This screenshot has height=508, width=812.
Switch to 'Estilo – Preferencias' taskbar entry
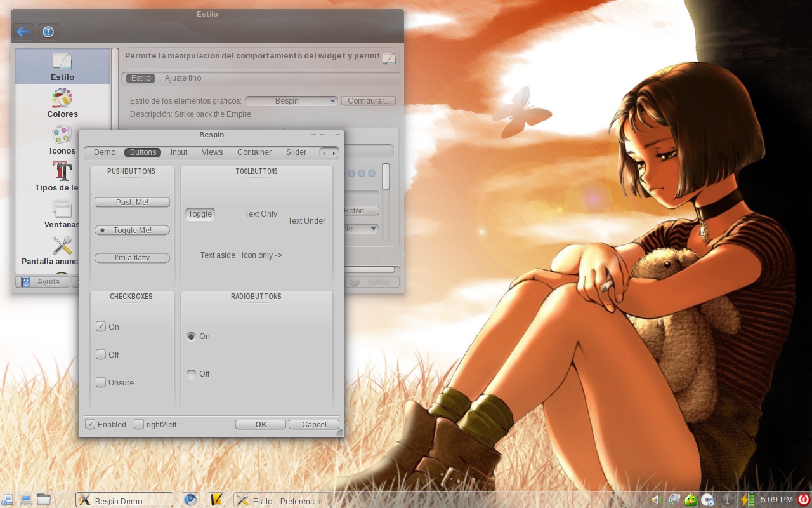[282, 500]
